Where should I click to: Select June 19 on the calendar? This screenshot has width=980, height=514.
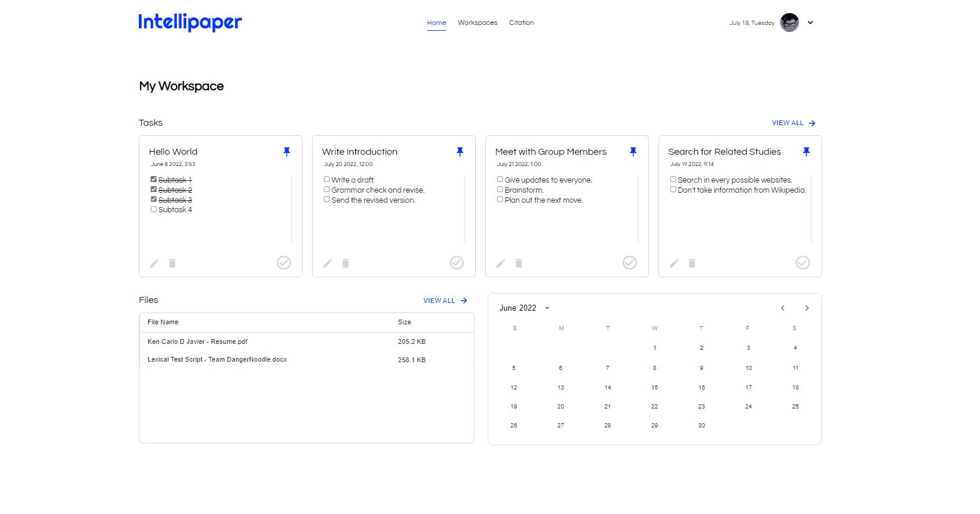click(514, 406)
